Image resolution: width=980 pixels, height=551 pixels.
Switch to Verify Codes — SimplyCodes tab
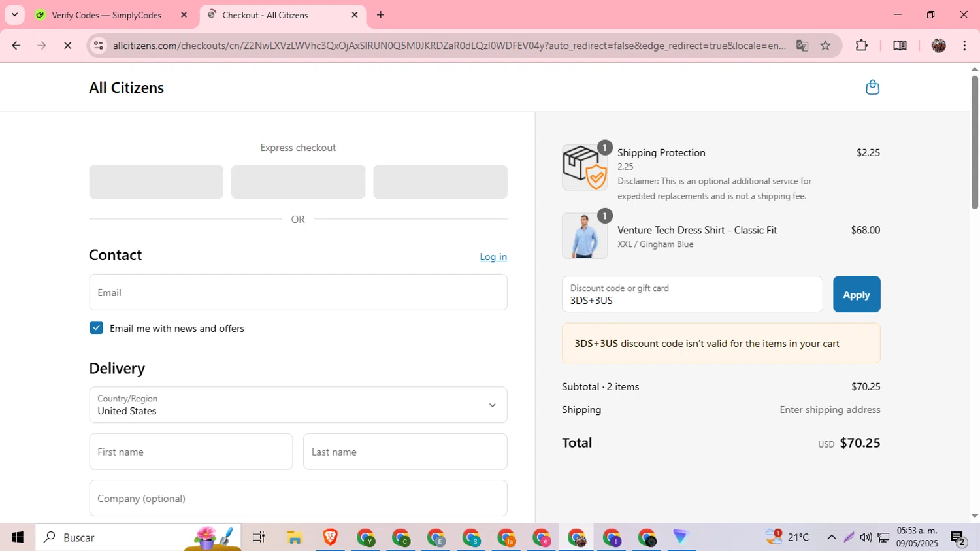coord(106,15)
